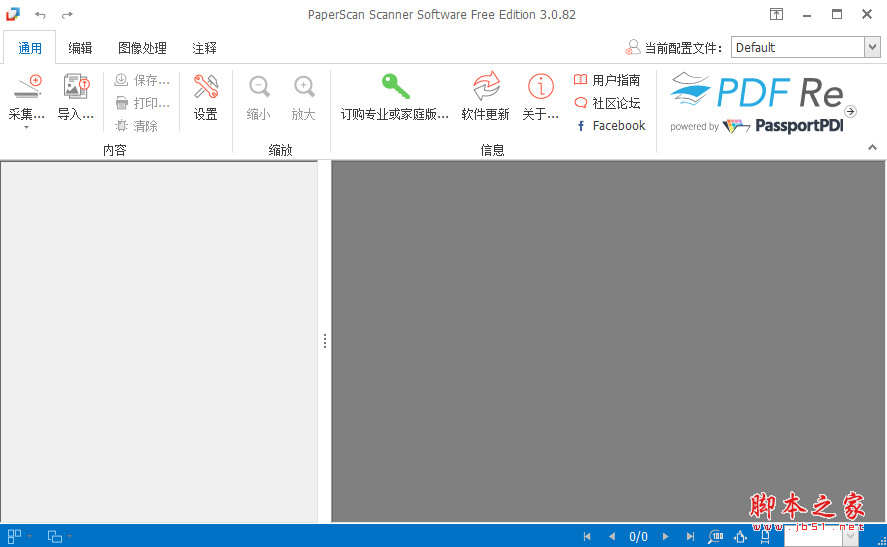Go to last page button

tap(690, 536)
